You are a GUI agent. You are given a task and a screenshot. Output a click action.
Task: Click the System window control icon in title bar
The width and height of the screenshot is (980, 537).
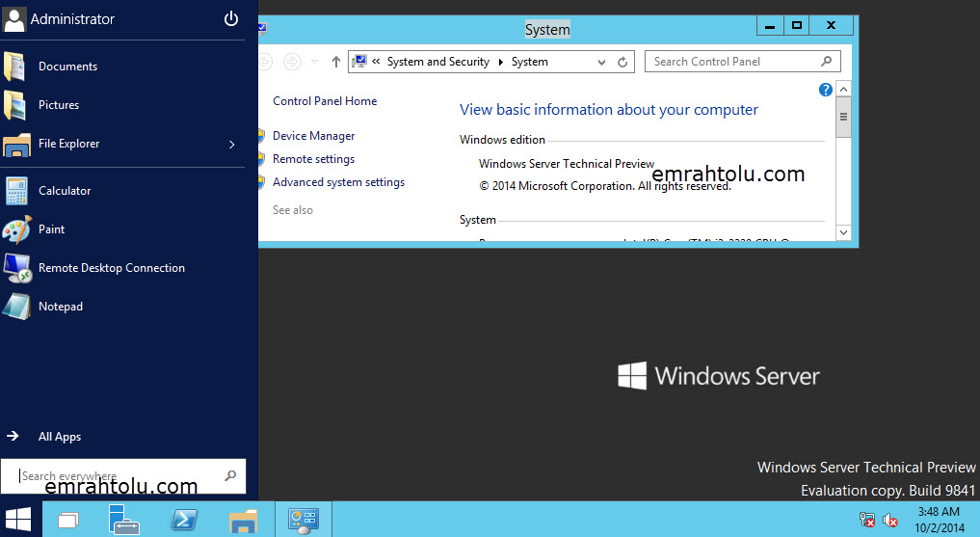point(263,28)
